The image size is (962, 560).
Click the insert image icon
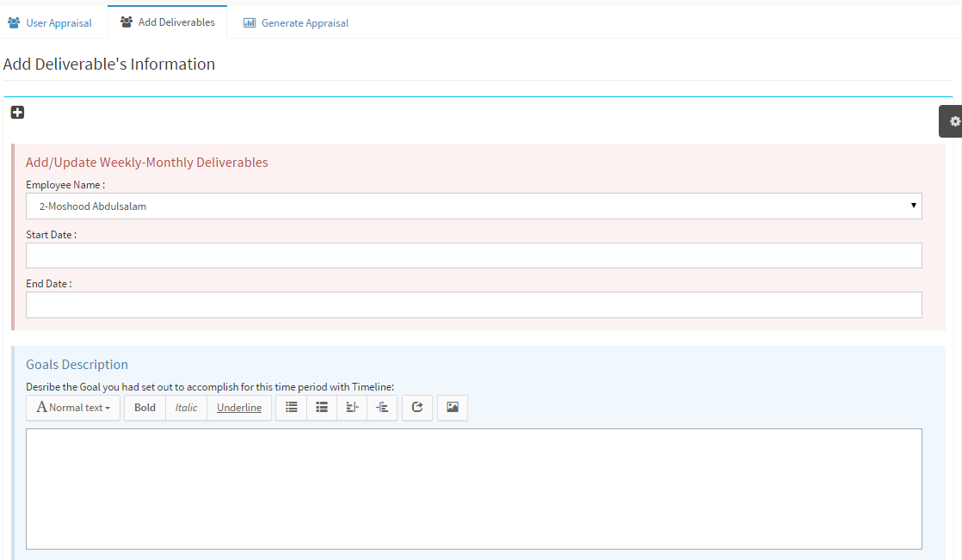453,408
